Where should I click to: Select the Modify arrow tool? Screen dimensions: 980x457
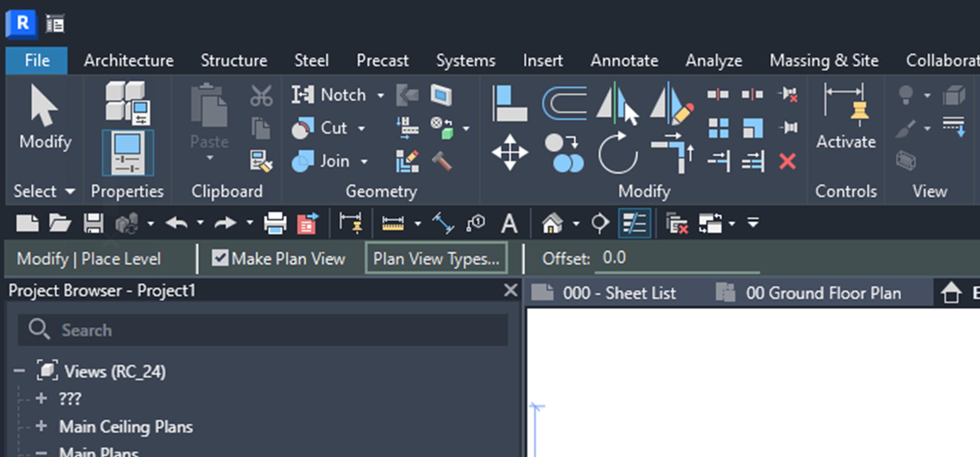pos(45,117)
